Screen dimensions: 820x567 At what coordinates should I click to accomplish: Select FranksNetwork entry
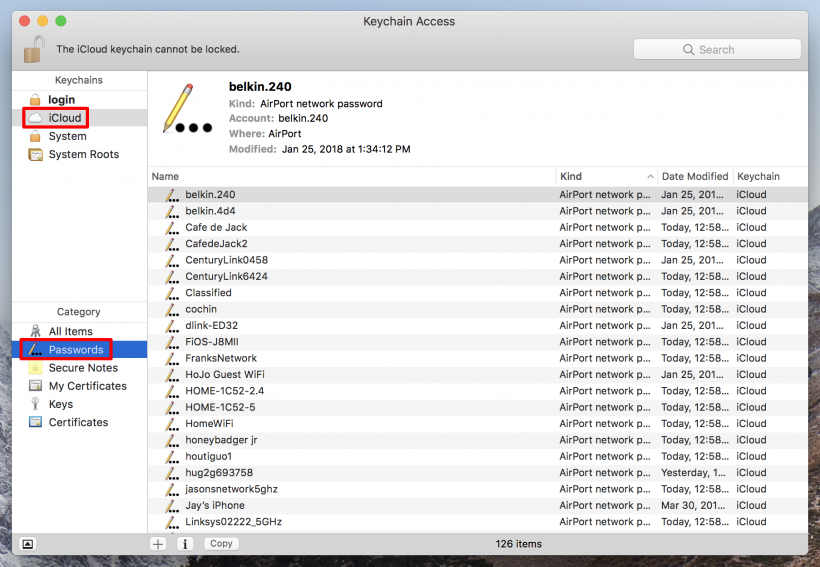point(477,358)
